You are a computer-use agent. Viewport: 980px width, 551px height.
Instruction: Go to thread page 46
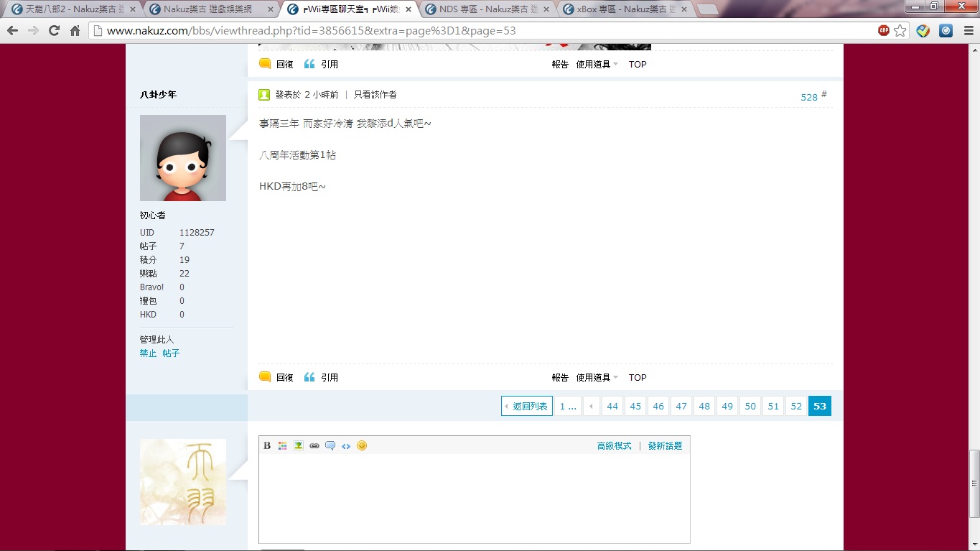(658, 406)
